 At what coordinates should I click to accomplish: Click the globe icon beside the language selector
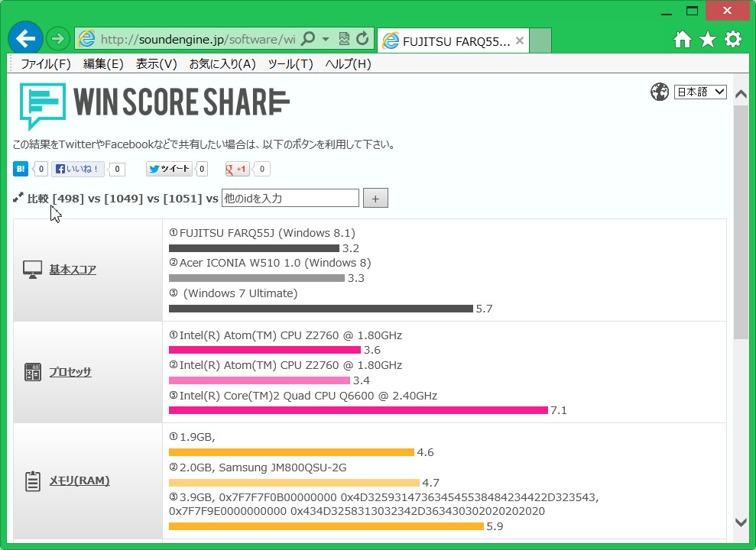click(x=659, y=92)
